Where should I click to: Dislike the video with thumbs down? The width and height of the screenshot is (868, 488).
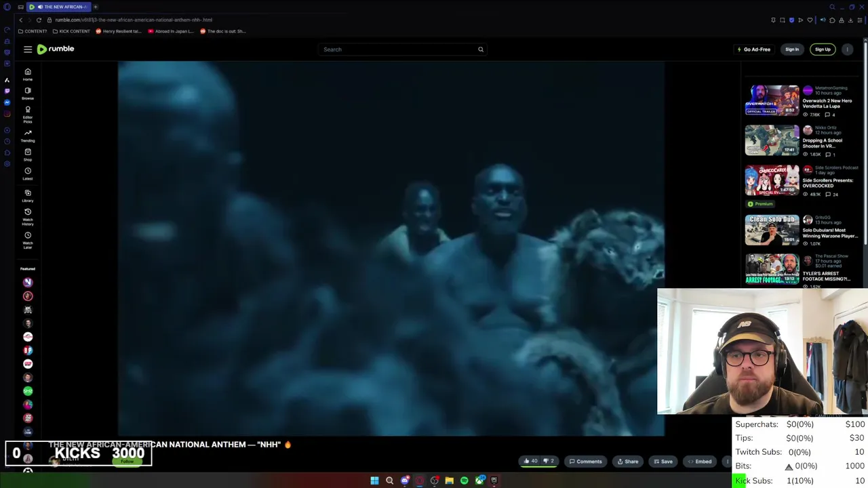[x=549, y=461]
